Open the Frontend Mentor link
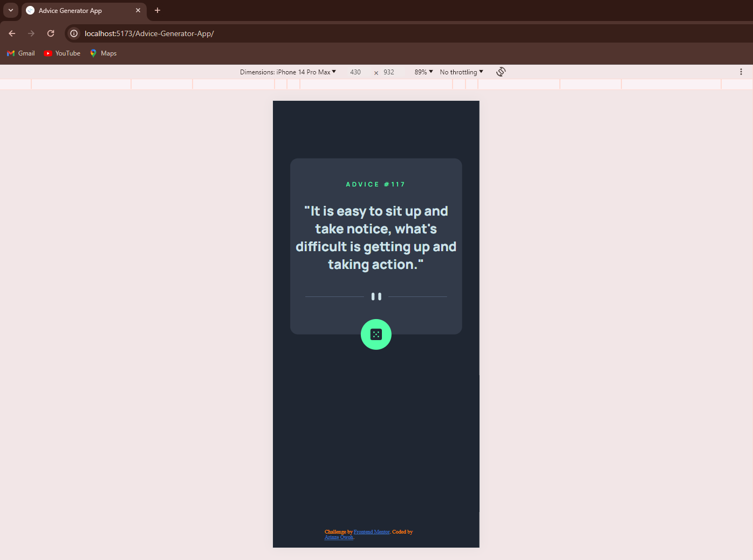 372,532
